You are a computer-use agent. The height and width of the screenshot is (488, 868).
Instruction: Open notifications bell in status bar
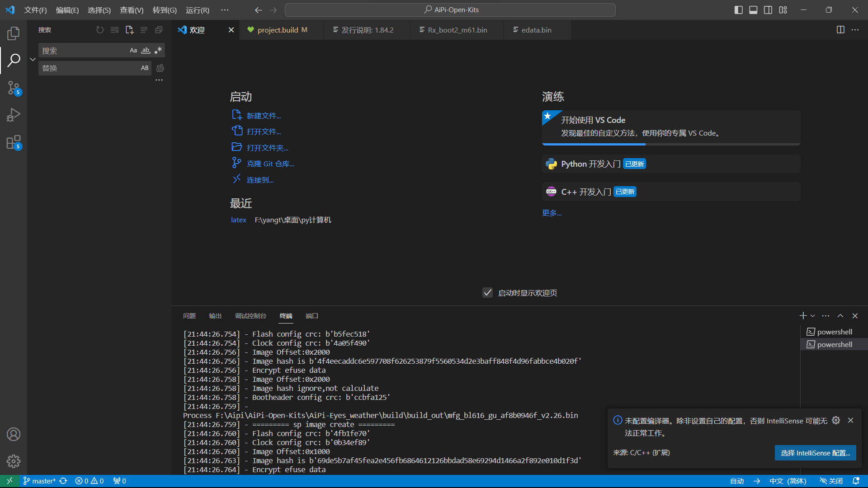(x=856, y=481)
